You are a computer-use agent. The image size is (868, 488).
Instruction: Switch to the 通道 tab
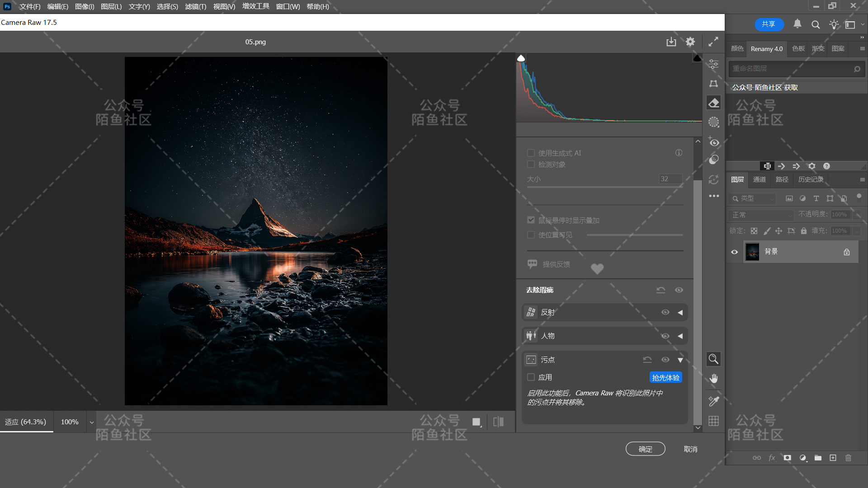point(759,180)
